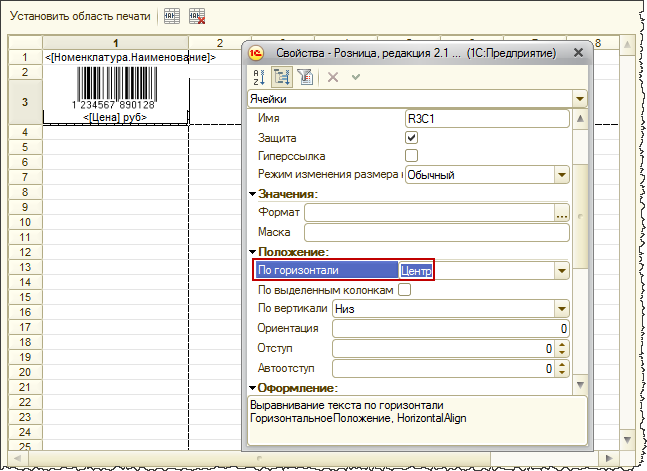
Task: Select row header 22
Action: (x=25, y=402)
